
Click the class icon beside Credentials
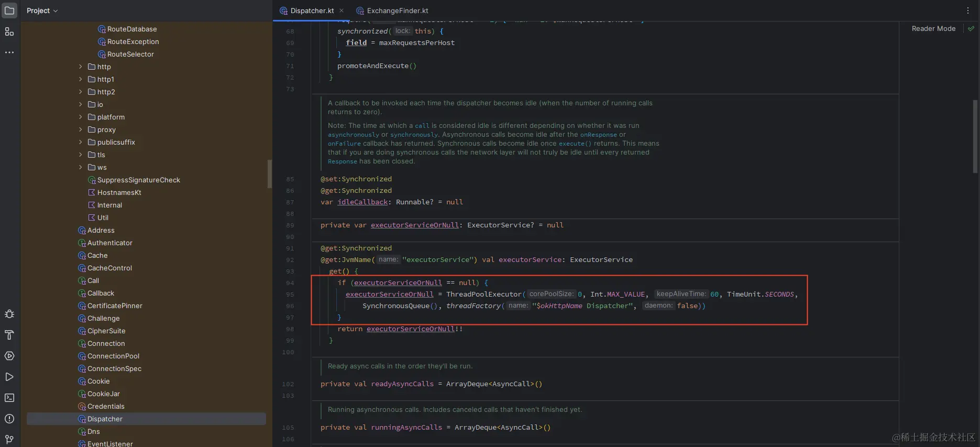pyautogui.click(x=82, y=407)
